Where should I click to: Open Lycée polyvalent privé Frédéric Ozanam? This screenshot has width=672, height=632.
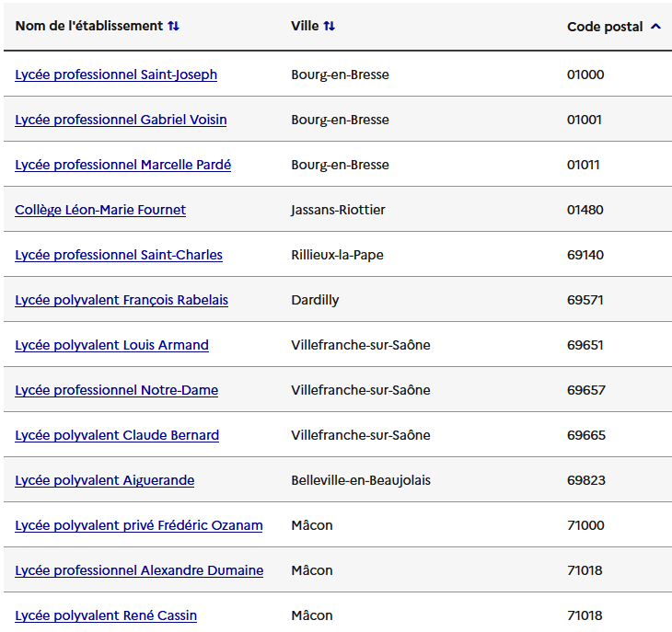(139, 525)
